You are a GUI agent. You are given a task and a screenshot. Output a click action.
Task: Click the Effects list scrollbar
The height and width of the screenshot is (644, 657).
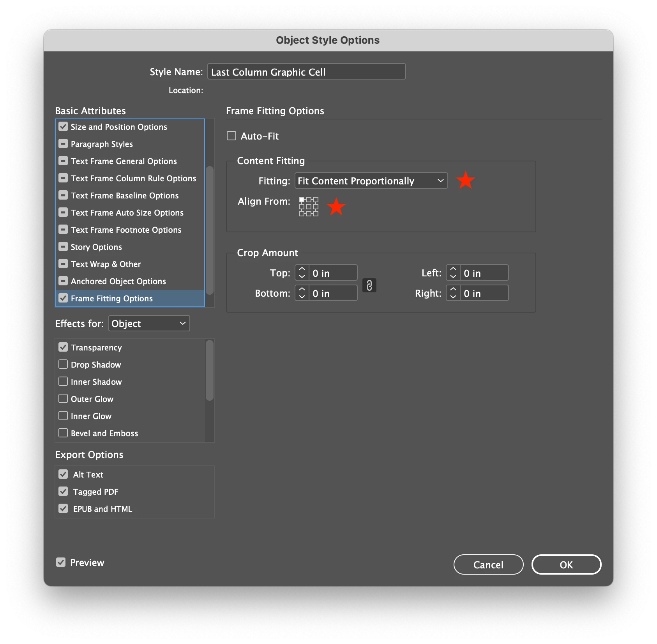[x=210, y=370]
